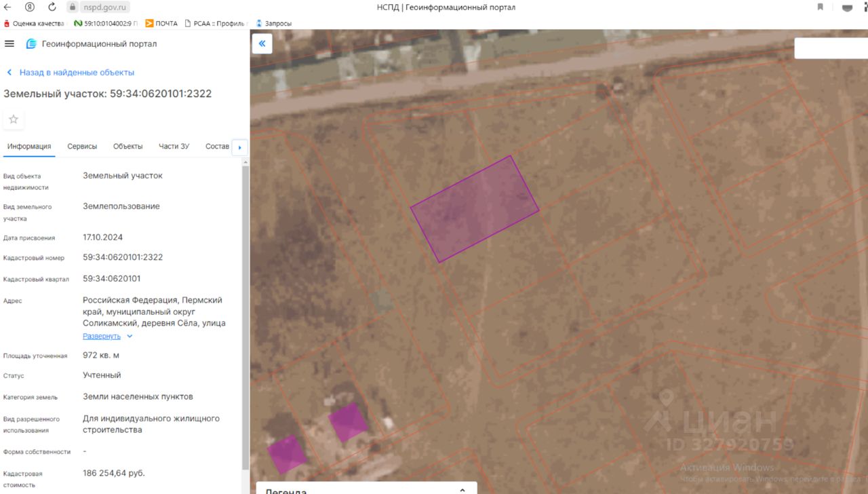Open the Оценка качества bookmark

[x=34, y=23]
